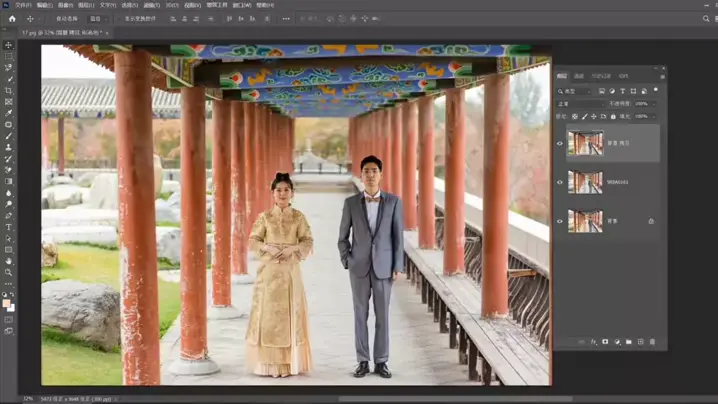The height and width of the screenshot is (404, 718).
Task: Hide the bottom 背景 layer
Action: [x=560, y=221]
